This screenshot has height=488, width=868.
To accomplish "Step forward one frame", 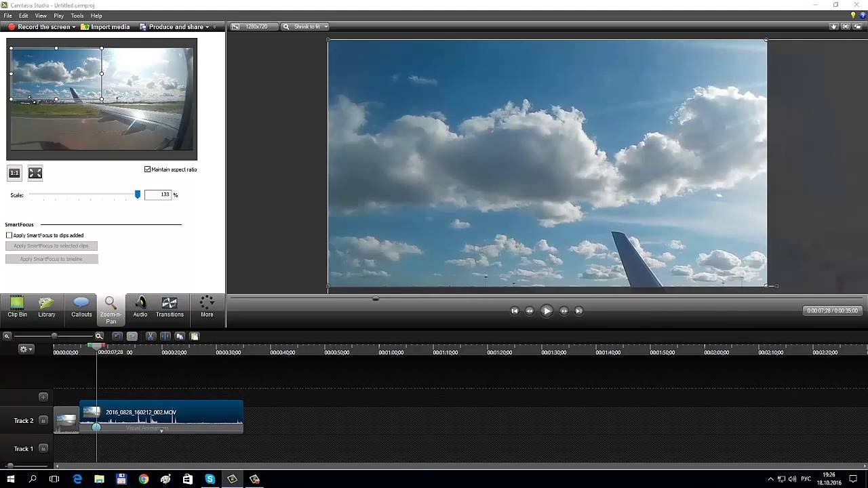I will (x=564, y=311).
